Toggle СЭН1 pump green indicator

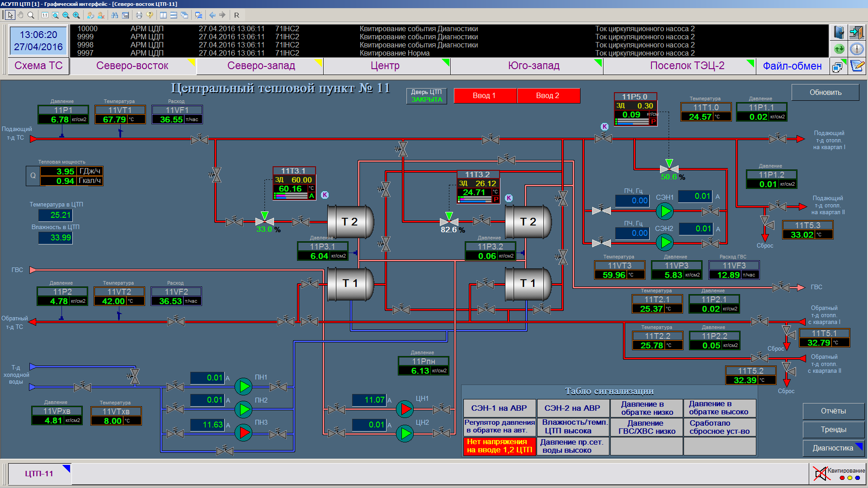(x=664, y=211)
